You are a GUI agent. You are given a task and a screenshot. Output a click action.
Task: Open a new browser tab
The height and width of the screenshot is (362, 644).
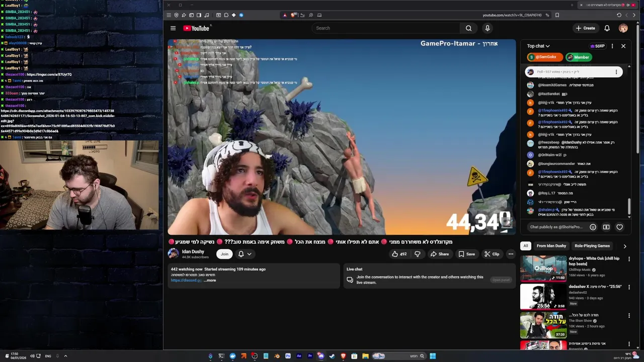(572, 5)
